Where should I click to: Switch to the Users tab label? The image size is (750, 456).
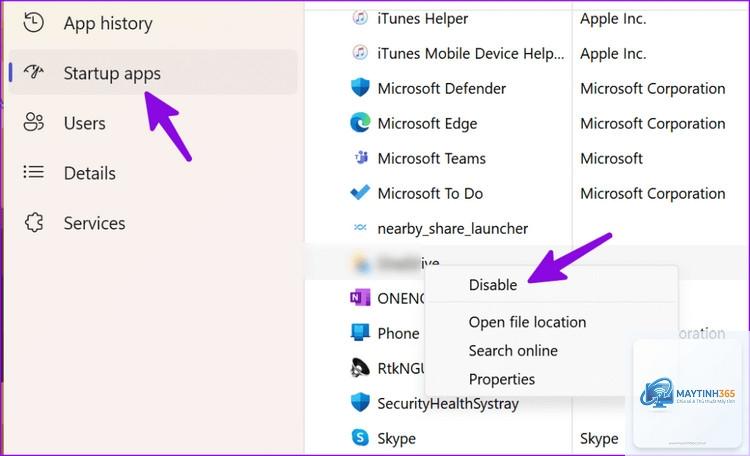click(x=85, y=123)
